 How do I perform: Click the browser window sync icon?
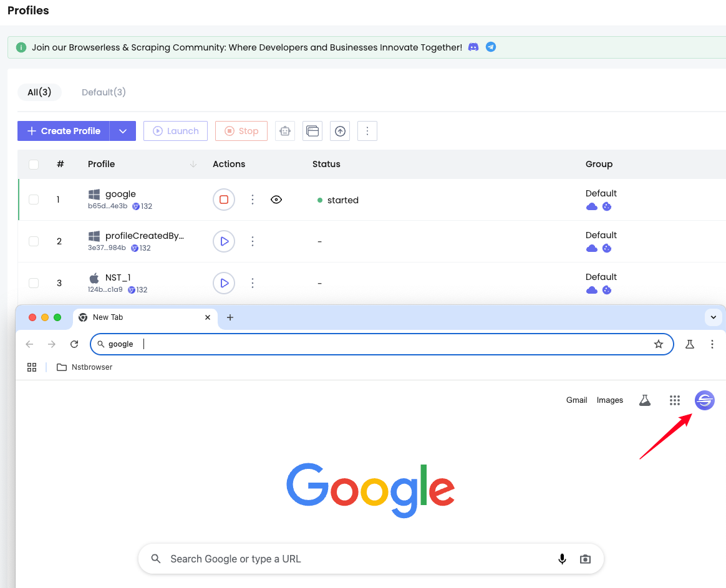pos(312,131)
